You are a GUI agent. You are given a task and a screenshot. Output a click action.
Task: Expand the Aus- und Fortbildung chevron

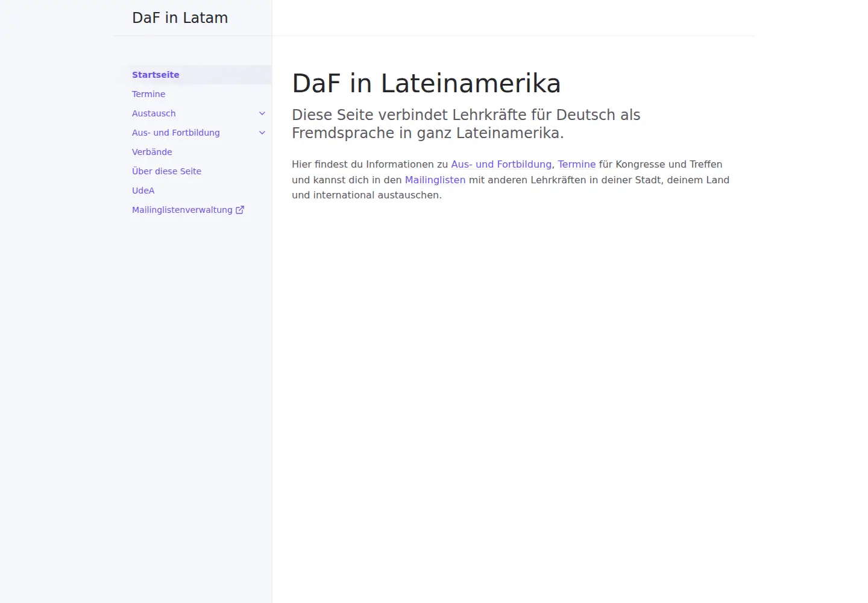(x=262, y=133)
